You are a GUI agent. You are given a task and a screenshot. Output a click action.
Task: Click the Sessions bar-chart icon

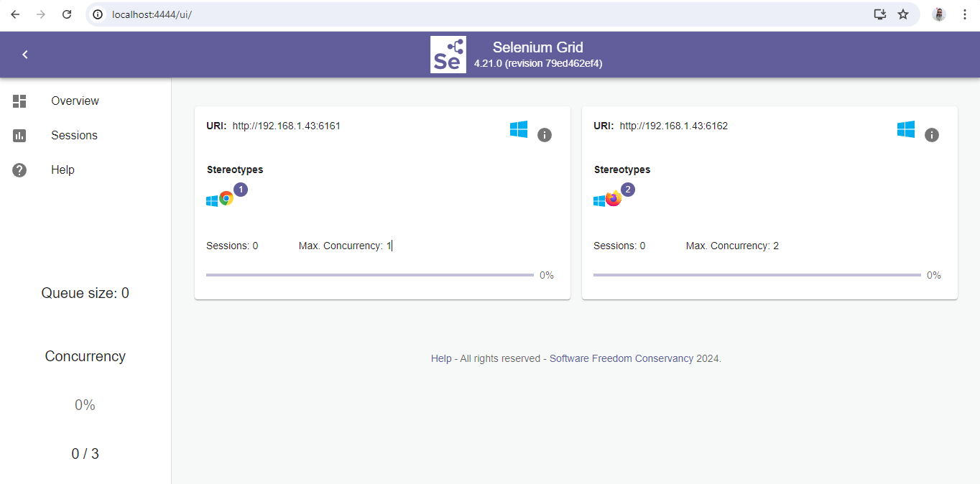(x=19, y=136)
